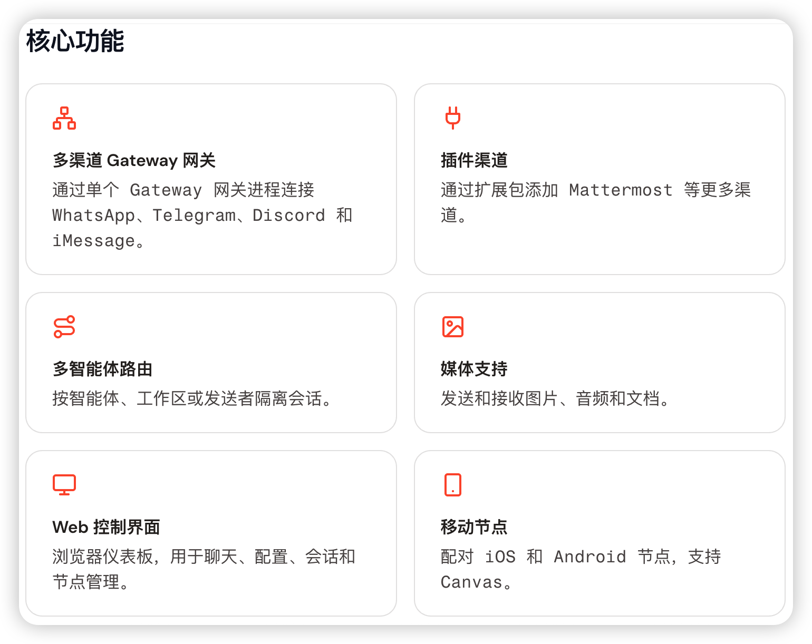812x644 pixels.
Task: Click the word Android in mobile description
Action: (x=589, y=557)
